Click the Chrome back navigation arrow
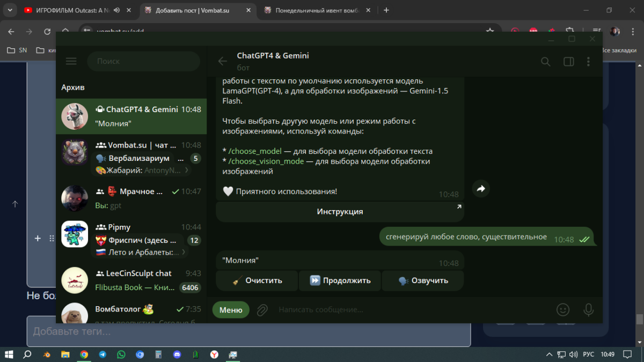This screenshot has height=362, width=644. pyautogui.click(x=11, y=32)
